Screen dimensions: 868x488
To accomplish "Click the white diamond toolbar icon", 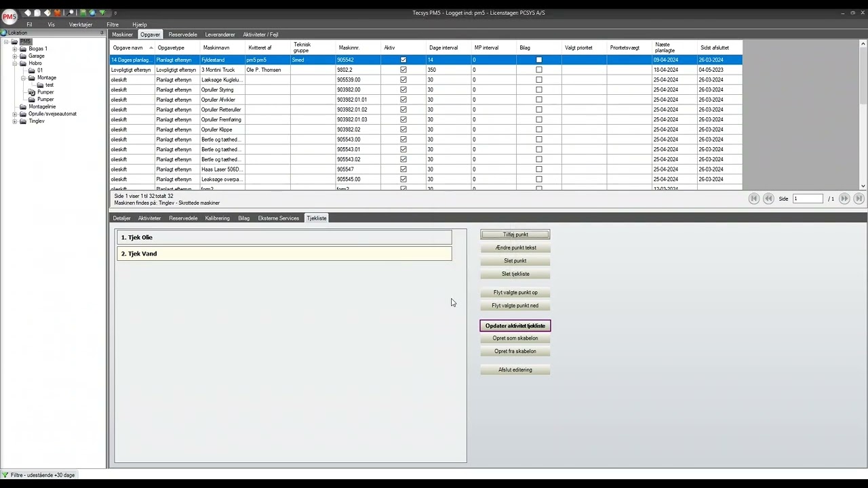I will pos(28,13).
